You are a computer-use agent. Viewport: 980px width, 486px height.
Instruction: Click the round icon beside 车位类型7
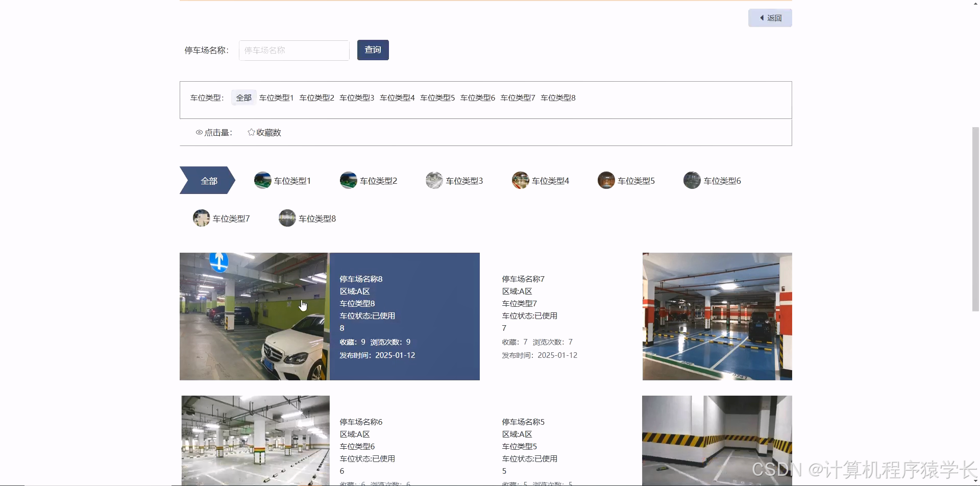click(201, 218)
